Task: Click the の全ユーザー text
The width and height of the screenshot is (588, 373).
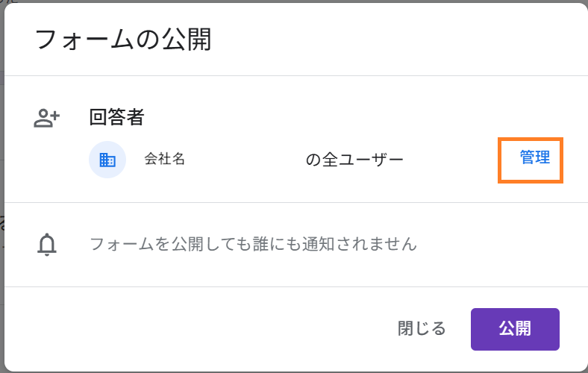Action: pyautogui.click(x=354, y=160)
